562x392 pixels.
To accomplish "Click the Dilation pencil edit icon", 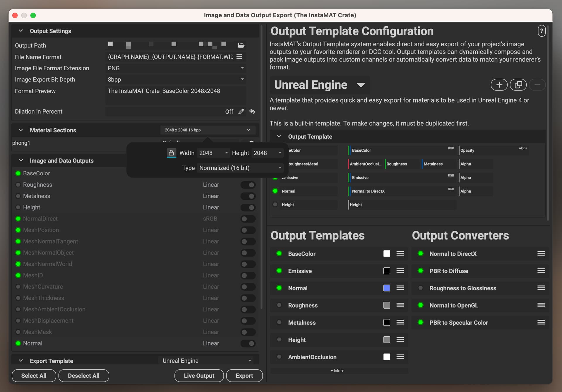I will coord(241,112).
